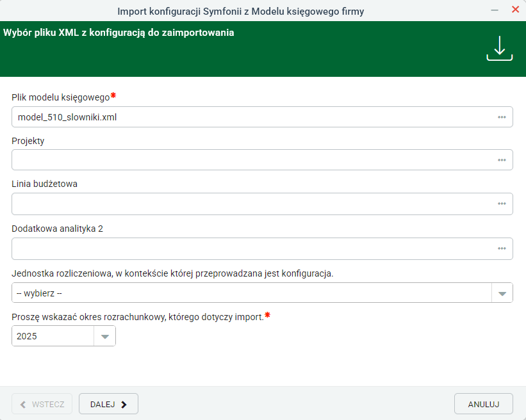Close the import configuration dialog

click(x=515, y=10)
